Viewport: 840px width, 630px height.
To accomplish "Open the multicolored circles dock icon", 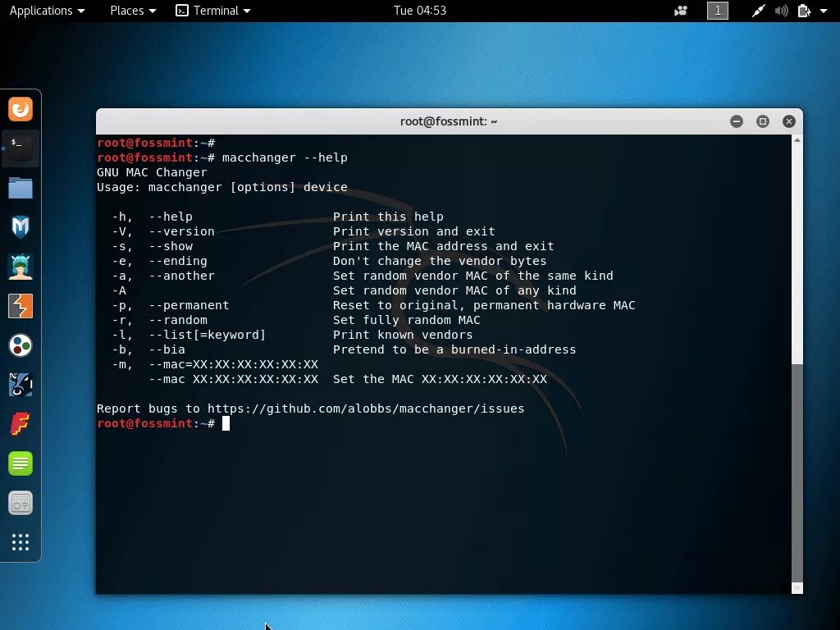I will click(21, 345).
